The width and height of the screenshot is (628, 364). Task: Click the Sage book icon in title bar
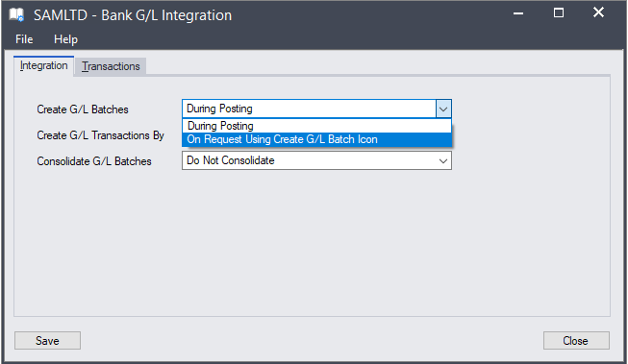pos(16,14)
